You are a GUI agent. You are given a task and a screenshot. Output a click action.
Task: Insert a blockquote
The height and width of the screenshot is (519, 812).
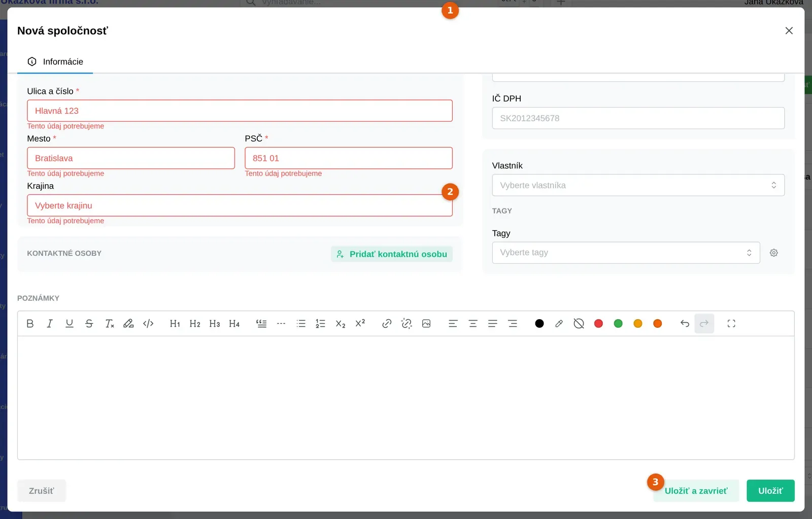tap(261, 324)
